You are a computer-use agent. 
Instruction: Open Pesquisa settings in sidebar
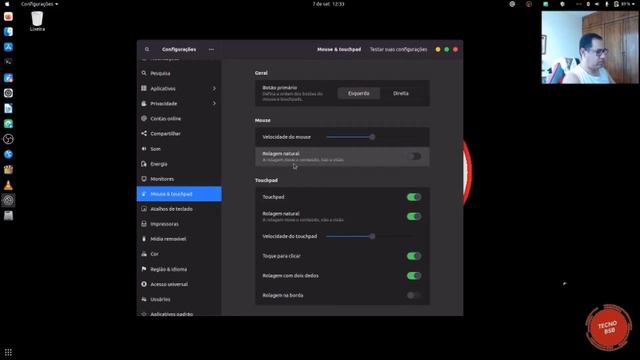pyautogui.click(x=179, y=73)
